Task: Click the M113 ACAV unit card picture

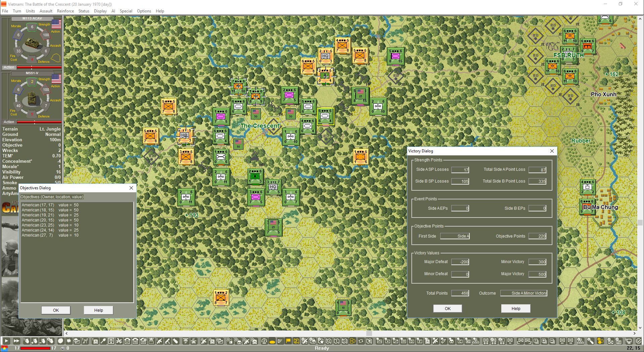Action: click(x=33, y=43)
